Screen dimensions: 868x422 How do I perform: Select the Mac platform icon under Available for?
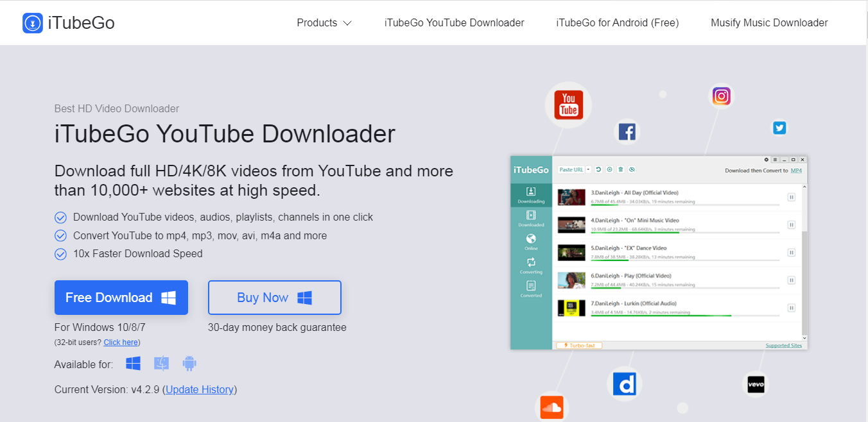pos(161,364)
